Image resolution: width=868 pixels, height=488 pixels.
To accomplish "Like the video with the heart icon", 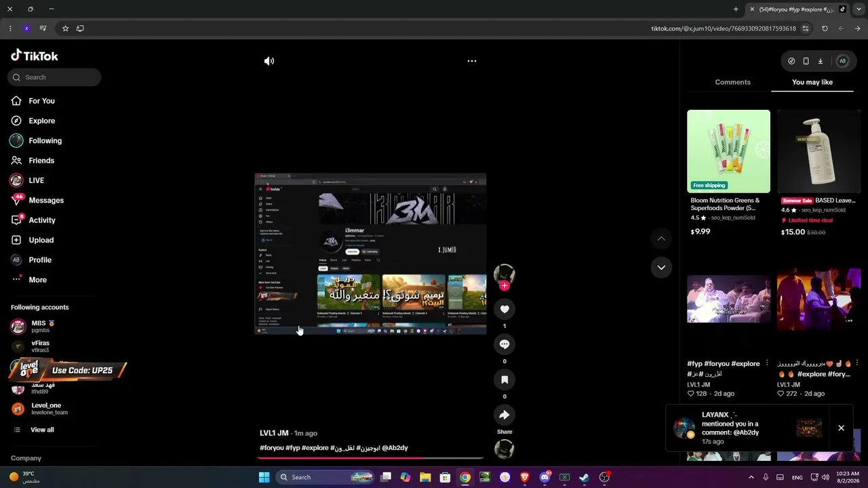I will (505, 310).
